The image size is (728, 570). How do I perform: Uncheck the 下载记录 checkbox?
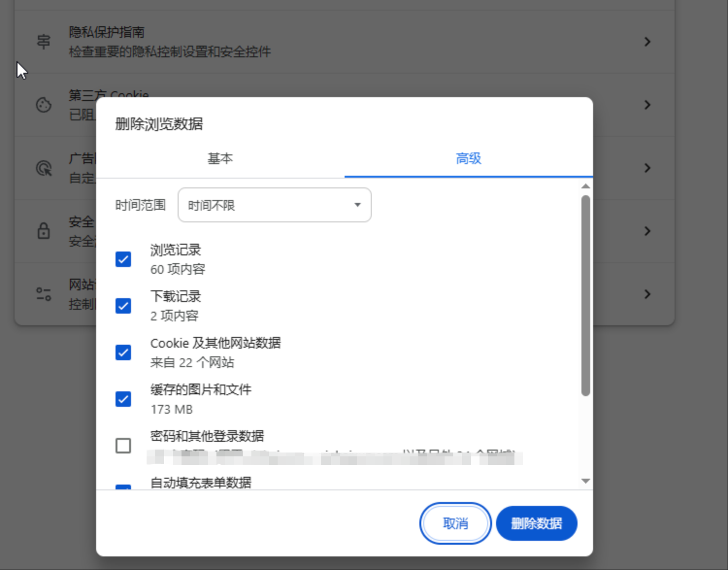[123, 306]
